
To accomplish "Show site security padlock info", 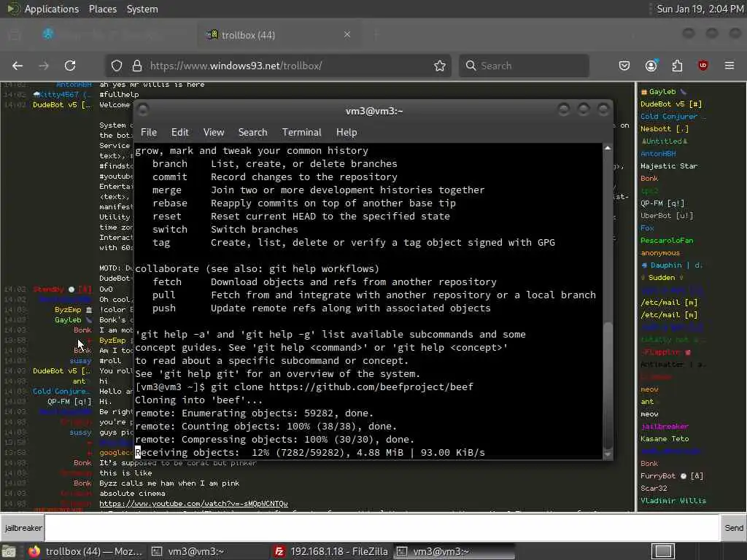I will click(136, 66).
